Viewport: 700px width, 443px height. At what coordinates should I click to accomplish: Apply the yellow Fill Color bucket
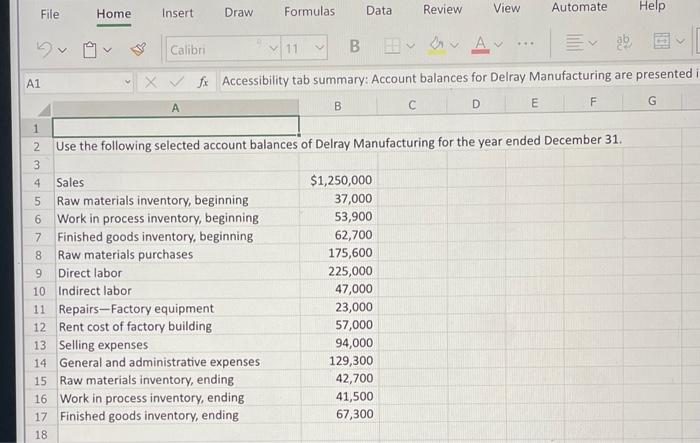(437, 45)
